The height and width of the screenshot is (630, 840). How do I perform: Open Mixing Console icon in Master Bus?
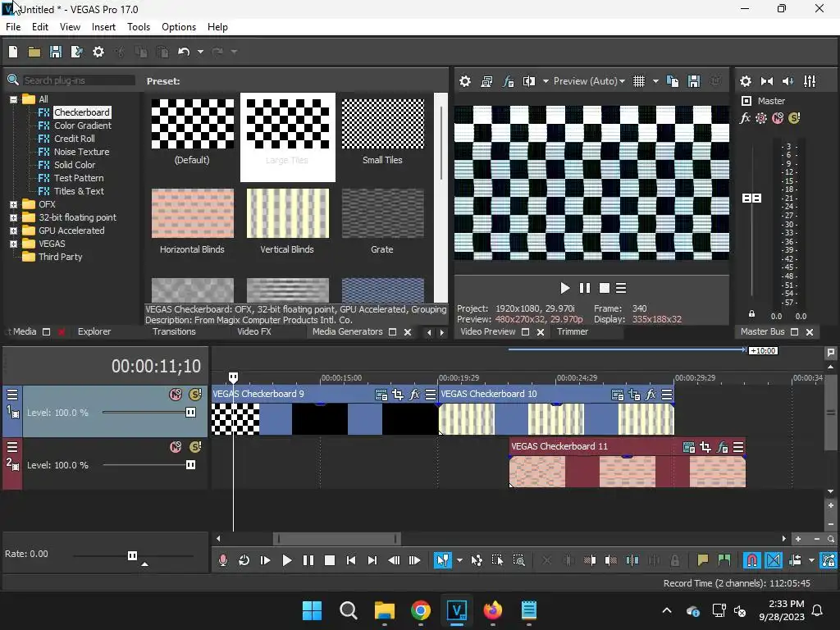pos(810,81)
